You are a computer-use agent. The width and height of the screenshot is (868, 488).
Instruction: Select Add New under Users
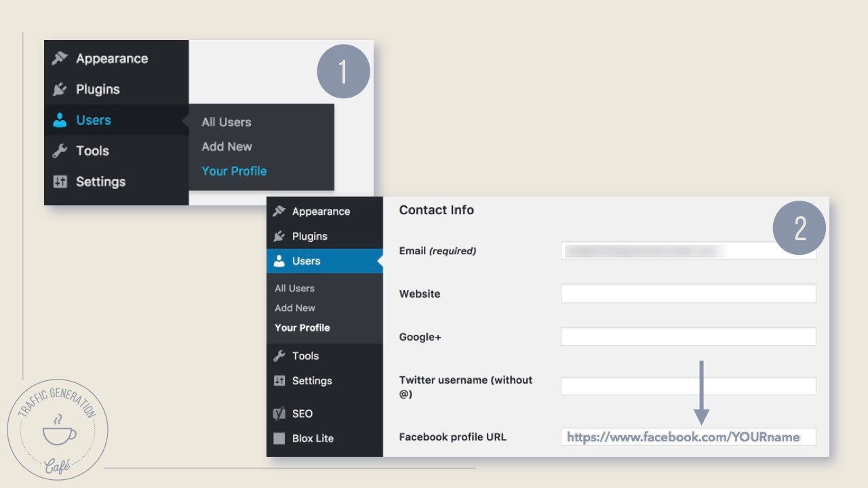pos(226,146)
